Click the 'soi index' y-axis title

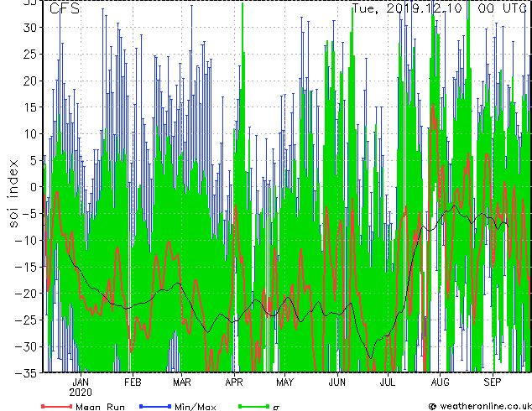(x=13, y=194)
